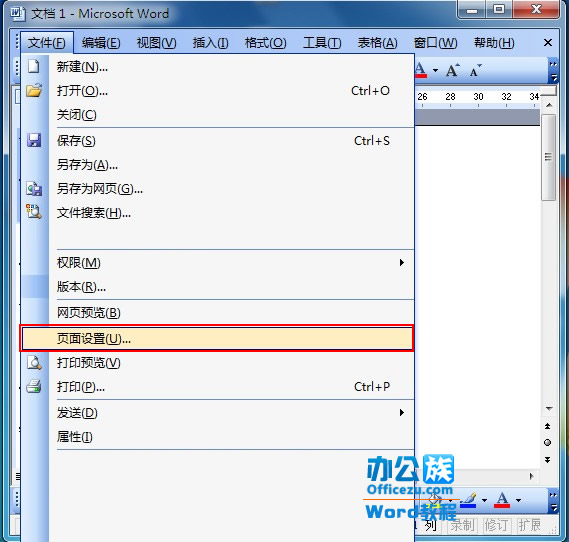This screenshot has width=569, height=542.
Task: Click the select browse object circle button
Action: [x=548, y=443]
